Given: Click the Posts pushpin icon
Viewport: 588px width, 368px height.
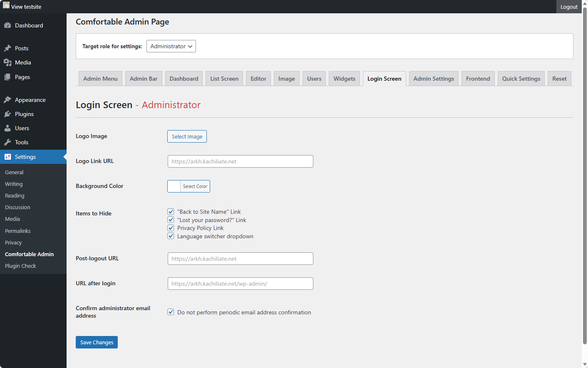Looking at the screenshot, I should tap(7, 48).
